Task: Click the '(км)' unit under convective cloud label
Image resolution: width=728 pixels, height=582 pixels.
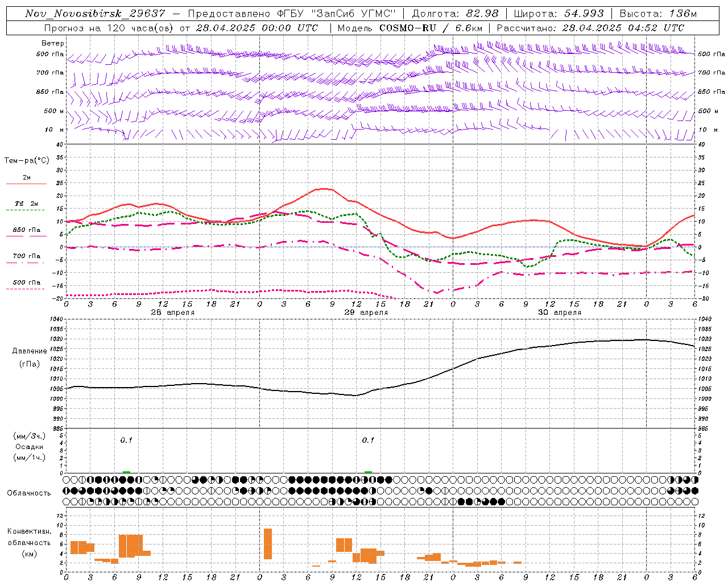Action: point(30,554)
